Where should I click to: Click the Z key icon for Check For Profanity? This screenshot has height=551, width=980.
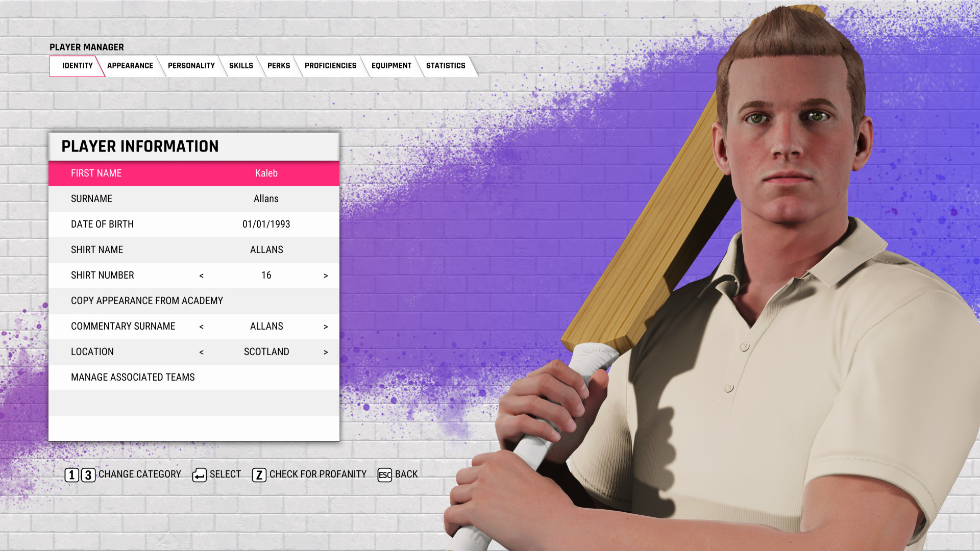tap(259, 474)
